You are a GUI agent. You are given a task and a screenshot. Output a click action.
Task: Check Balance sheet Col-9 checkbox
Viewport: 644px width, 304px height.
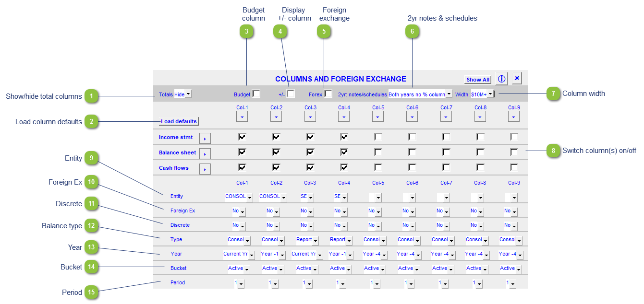tap(514, 152)
